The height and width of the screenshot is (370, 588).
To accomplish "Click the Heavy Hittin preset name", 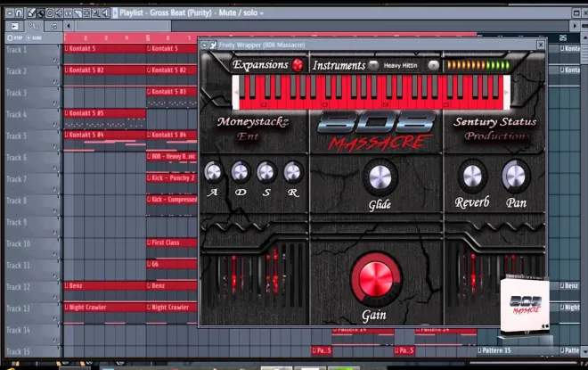I will (401, 65).
